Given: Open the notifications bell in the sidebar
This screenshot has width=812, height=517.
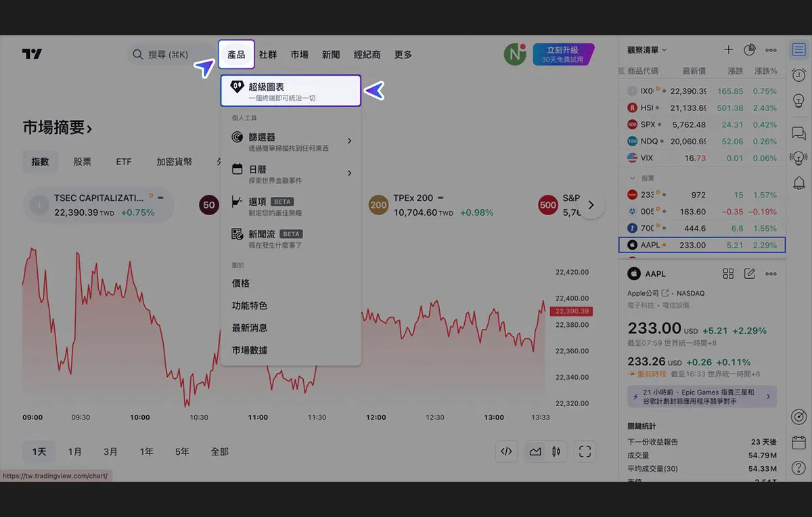Looking at the screenshot, I should point(798,183).
